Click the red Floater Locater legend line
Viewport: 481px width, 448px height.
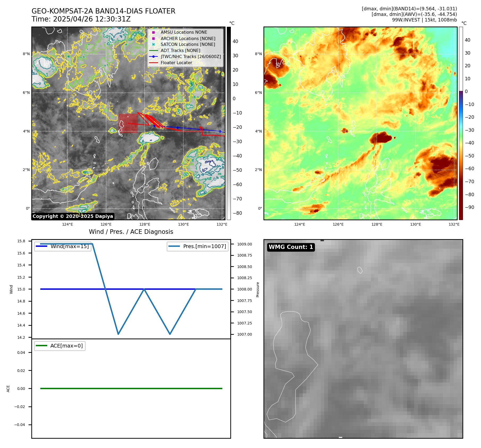pos(153,63)
